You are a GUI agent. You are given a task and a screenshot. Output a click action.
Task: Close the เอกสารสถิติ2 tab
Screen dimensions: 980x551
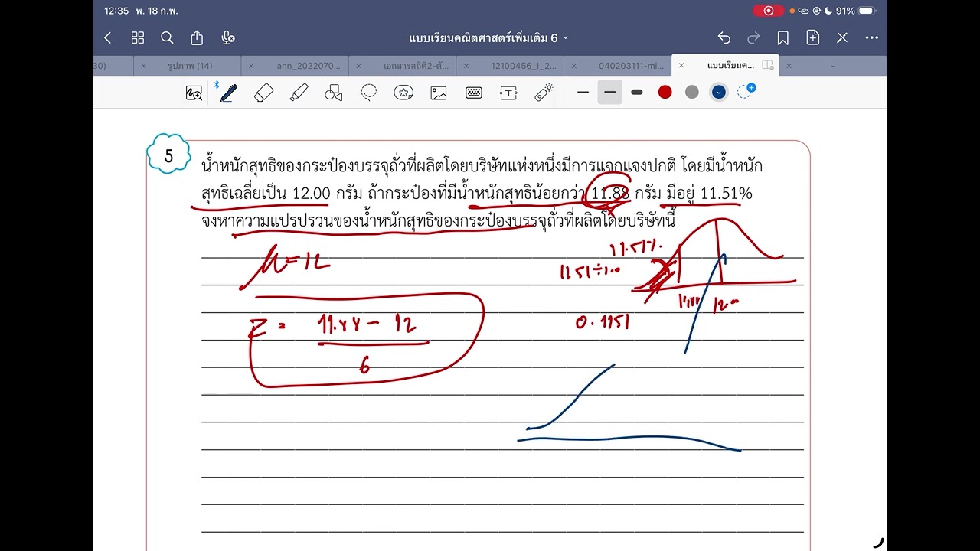[358, 66]
